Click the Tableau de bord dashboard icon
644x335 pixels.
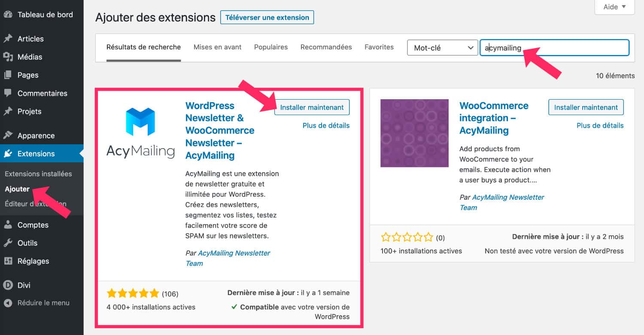[x=8, y=14]
